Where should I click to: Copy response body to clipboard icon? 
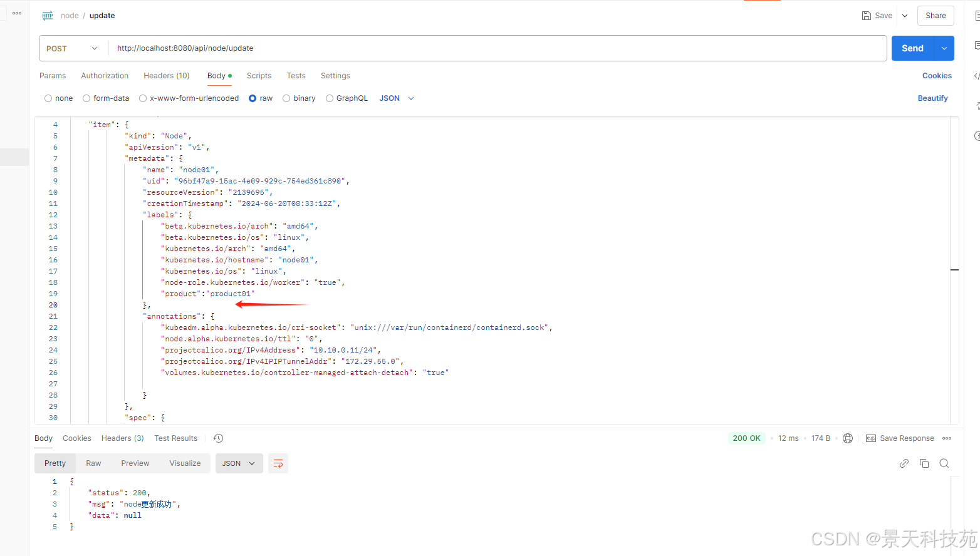coord(924,463)
